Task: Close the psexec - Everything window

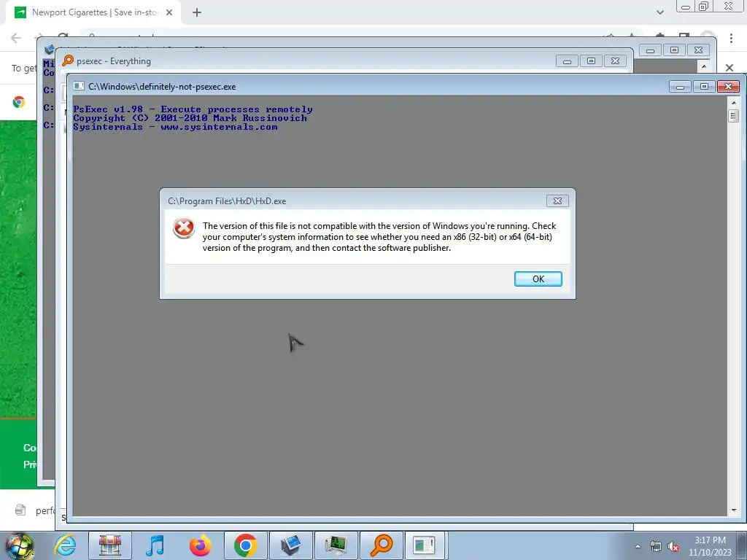Action: point(616,61)
